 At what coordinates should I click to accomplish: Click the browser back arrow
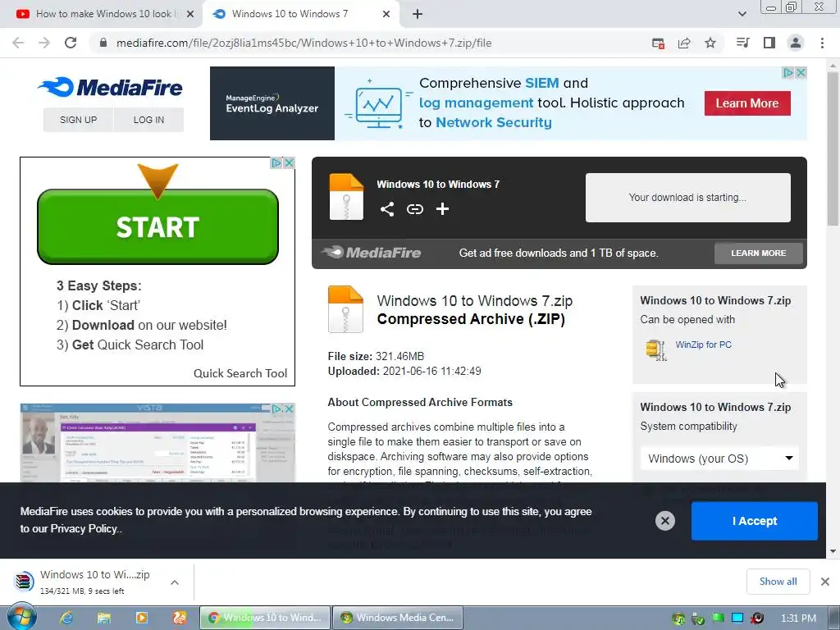pyautogui.click(x=18, y=43)
